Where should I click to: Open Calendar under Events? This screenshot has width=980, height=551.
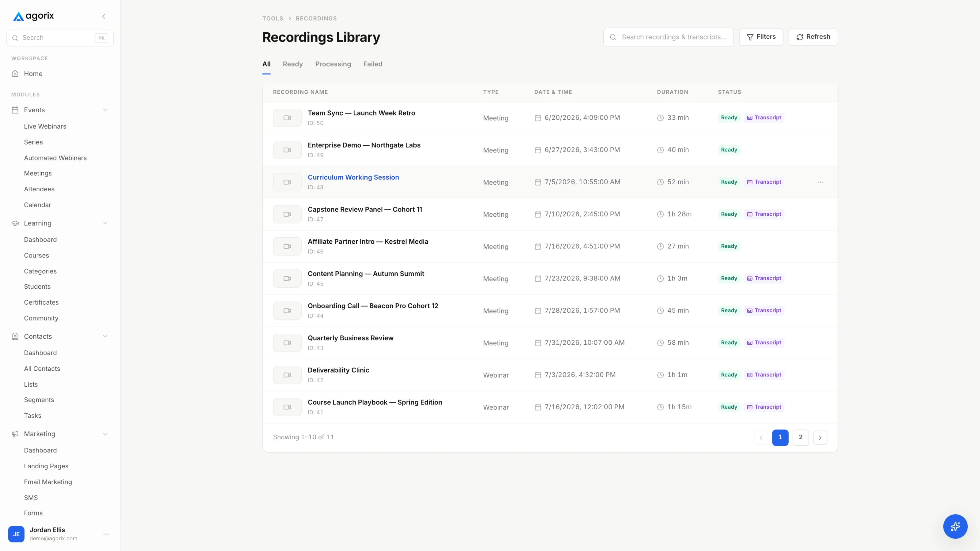click(37, 205)
